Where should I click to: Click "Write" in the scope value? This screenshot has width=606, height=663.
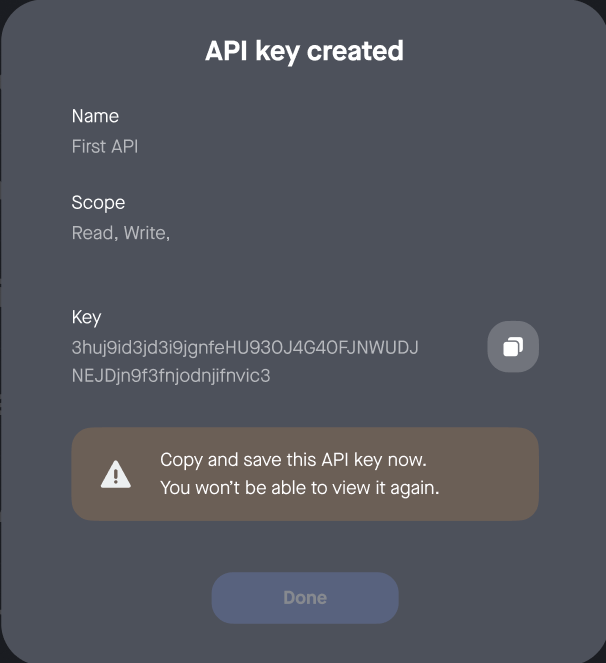tap(145, 234)
